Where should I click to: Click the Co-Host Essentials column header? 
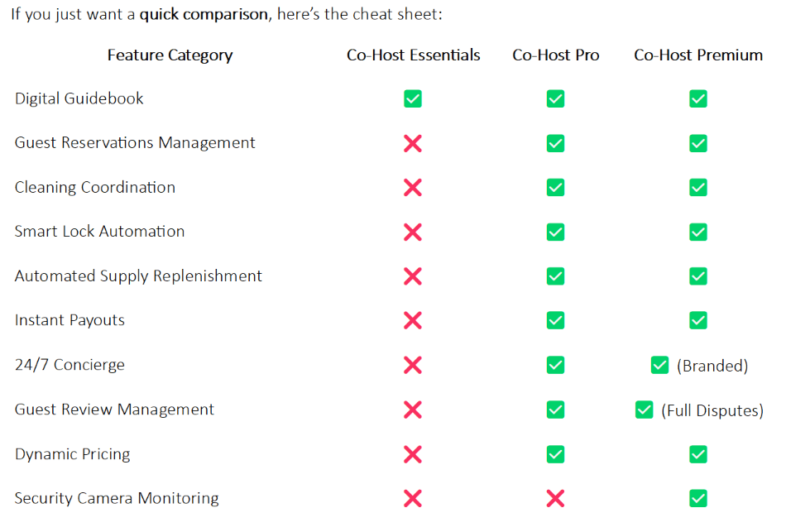pos(413,55)
